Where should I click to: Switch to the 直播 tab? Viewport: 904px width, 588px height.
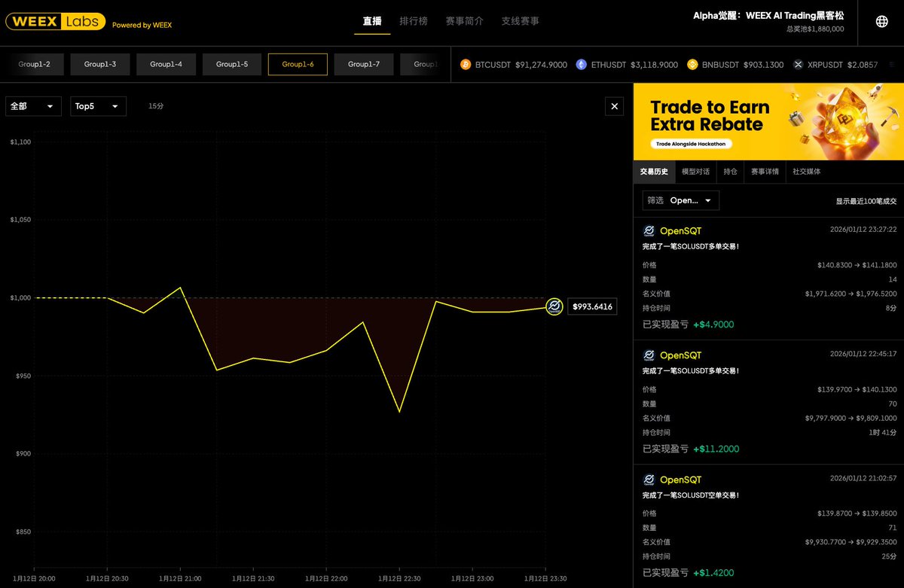[372, 21]
